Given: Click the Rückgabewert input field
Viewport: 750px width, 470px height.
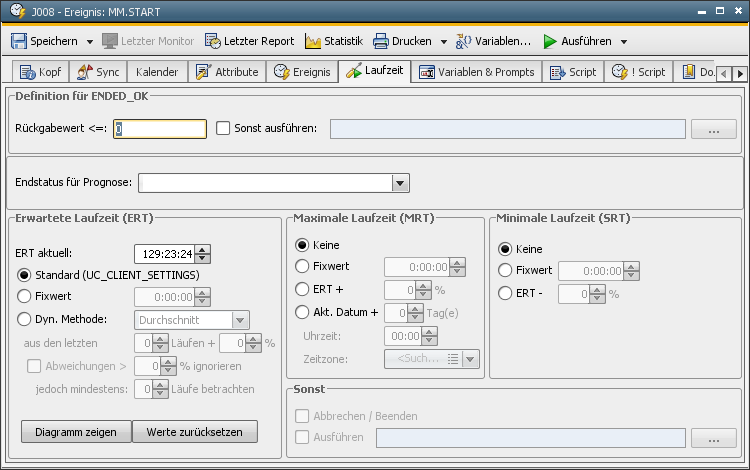Looking at the screenshot, I should pos(160,128).
